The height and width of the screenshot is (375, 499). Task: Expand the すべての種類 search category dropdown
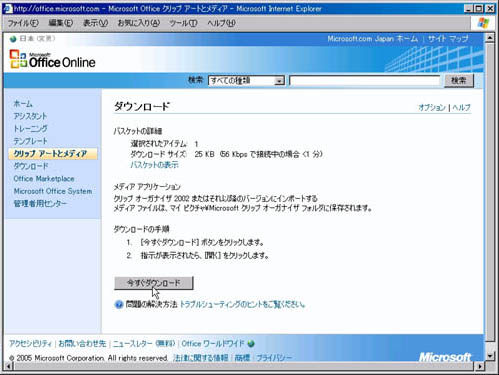[279, 81]
